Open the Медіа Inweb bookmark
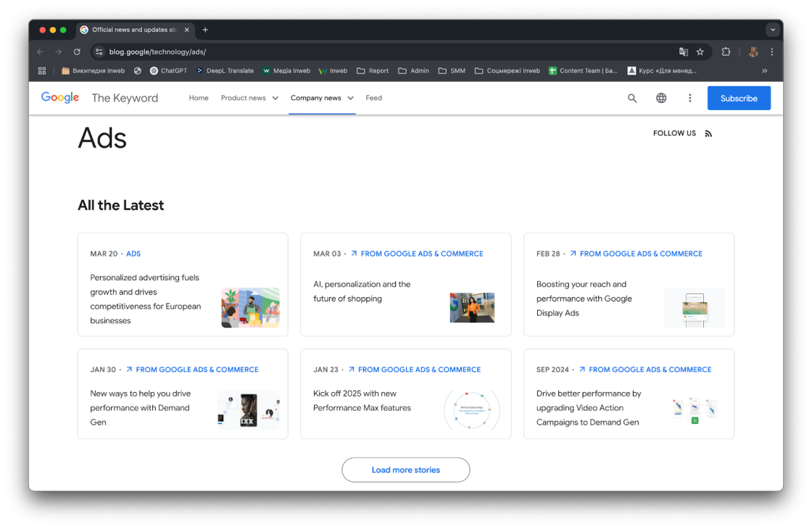This screenshot has width=812, height=529. (286, 71)
